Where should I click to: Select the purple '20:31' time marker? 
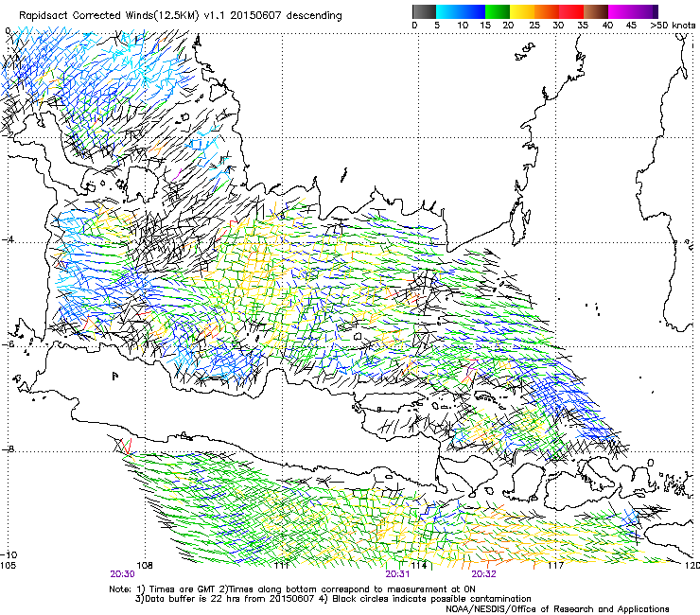tap(397, 574)
